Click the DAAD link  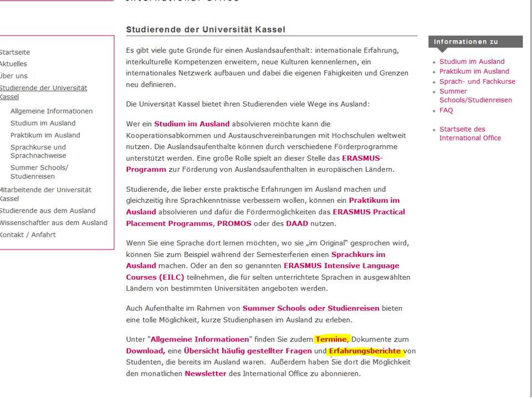(x=297, y=223)
